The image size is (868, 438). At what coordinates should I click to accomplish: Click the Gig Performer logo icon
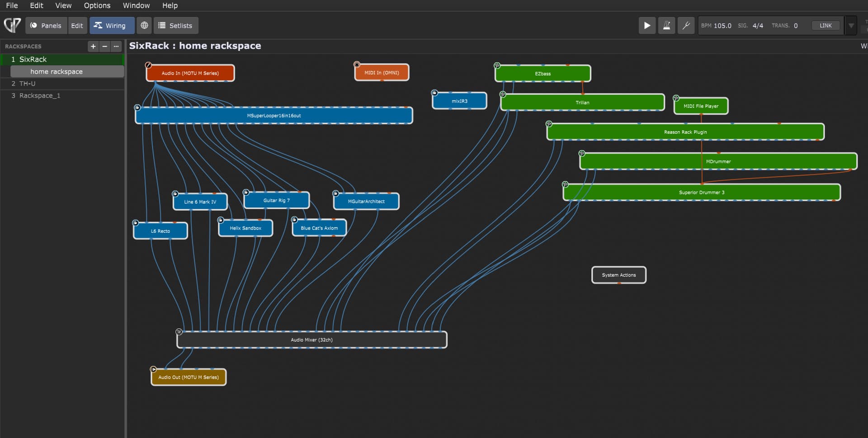click(12, 25)
